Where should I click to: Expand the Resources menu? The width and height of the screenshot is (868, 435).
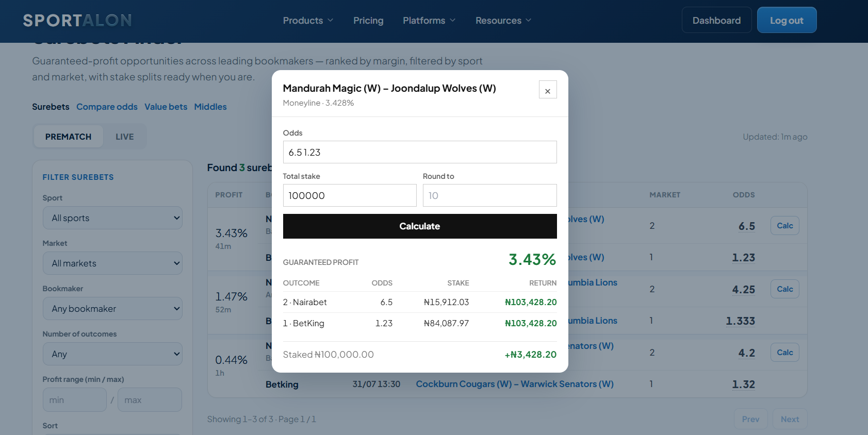point(503,21)
